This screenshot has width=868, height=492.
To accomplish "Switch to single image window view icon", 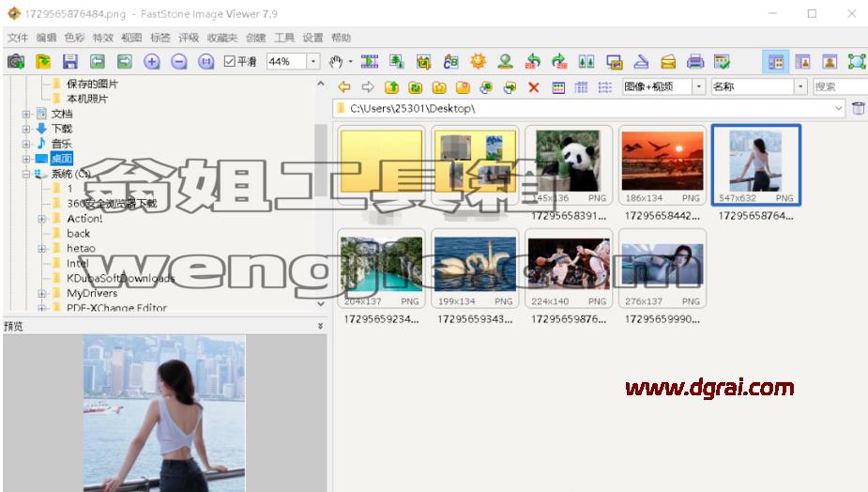I will 830,62.
